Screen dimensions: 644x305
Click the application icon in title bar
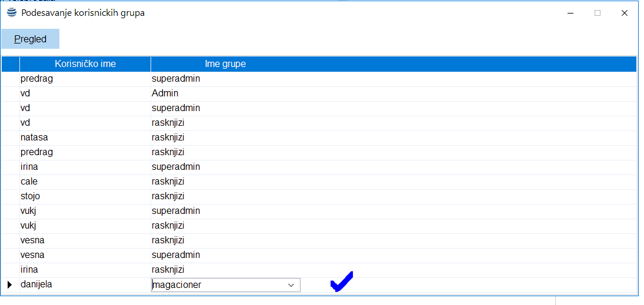tap(12, 12)
